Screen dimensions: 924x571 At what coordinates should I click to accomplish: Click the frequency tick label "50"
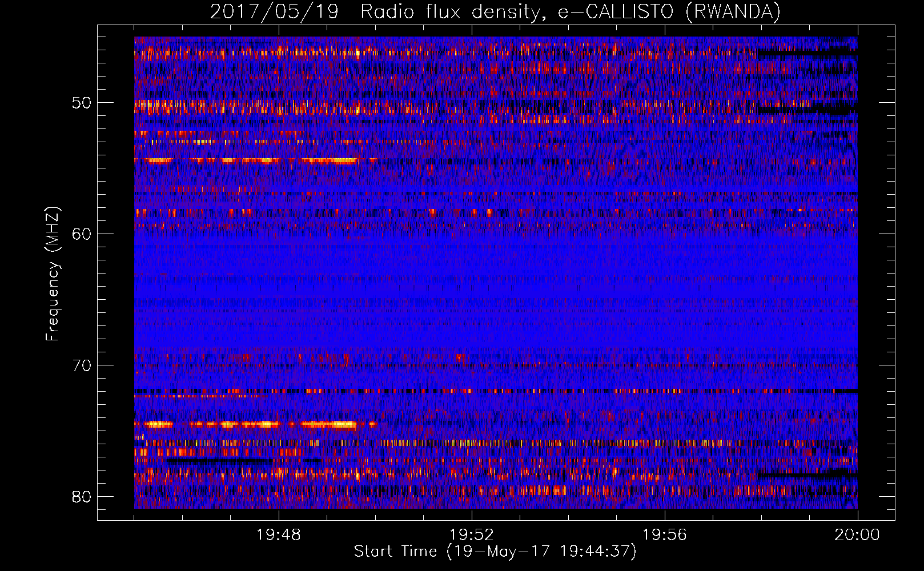(x=82, y=103)
